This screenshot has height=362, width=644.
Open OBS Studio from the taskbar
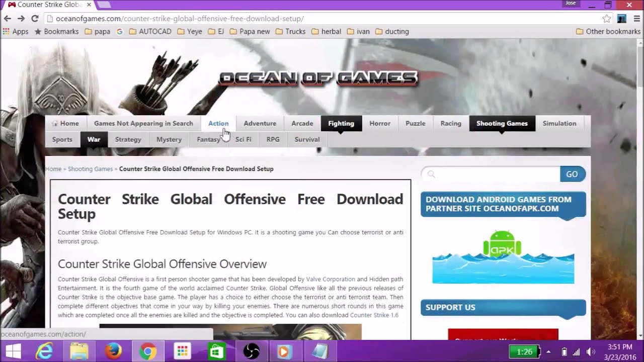(251, 351)
